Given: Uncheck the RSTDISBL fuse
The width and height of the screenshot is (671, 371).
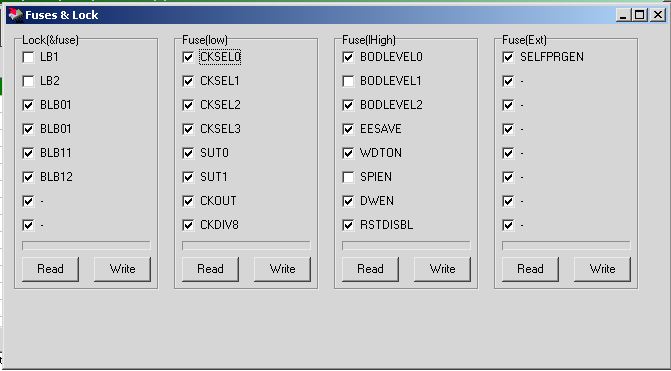Looking at the screenshot, I should pyautogui.click(x=348, y=225).
